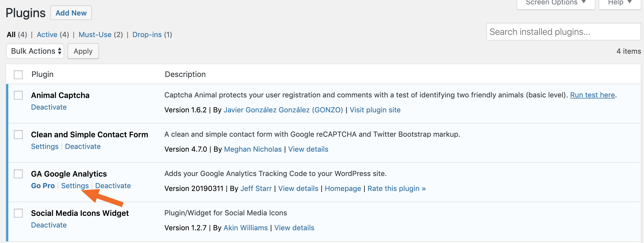Open Akin Williams author link

pyautogui.click(x=246, y=228)
